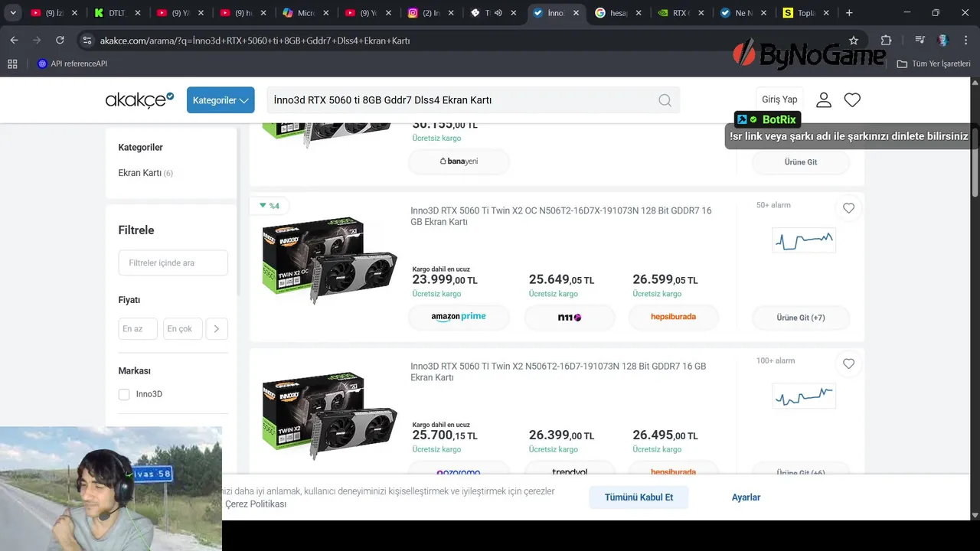This screenshot has height=551, width=980.
Task: Click the muted speaker icon on tab
Action: [x=498, y=13]
